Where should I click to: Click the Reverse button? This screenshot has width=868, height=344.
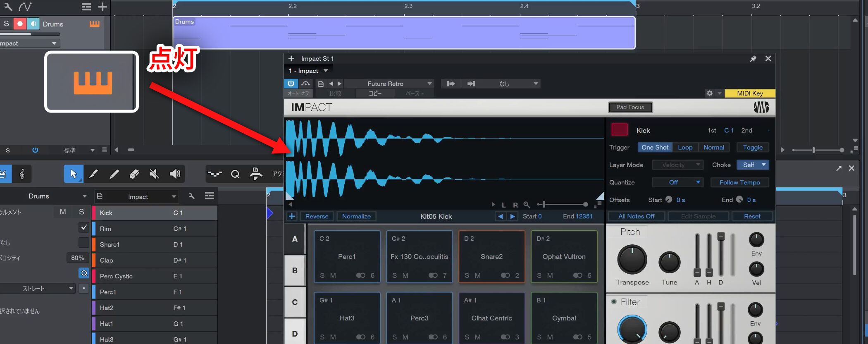[317, 216]
